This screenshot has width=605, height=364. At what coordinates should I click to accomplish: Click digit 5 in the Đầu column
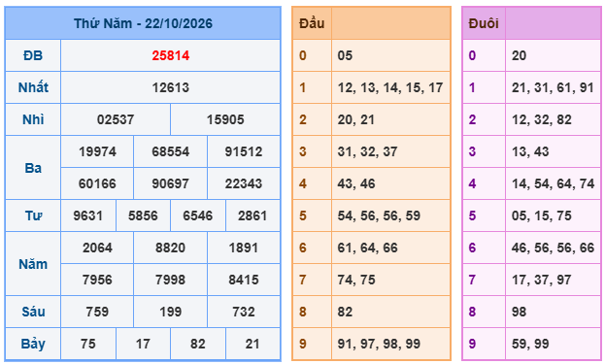click(303, 215)
